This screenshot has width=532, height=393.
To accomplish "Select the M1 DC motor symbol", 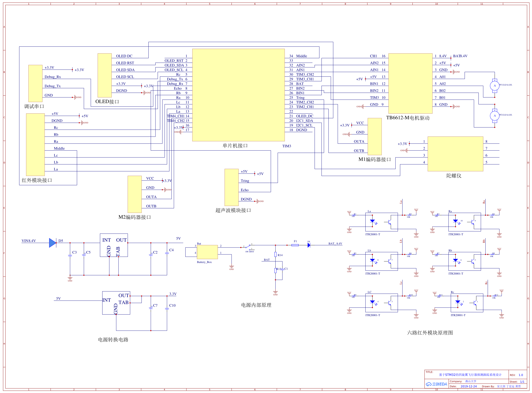I will (x=494, y=86).
